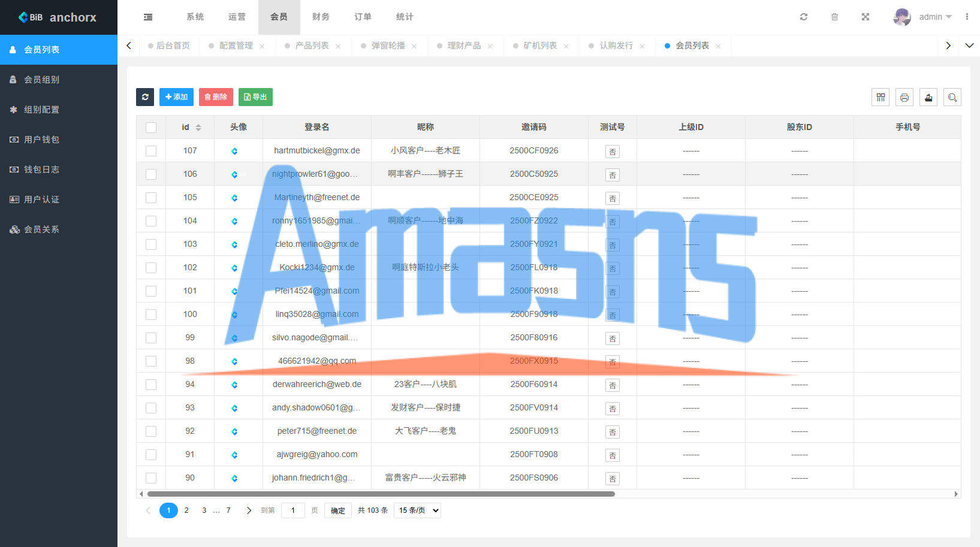
Task: Click the horizontal scrollbar under the table
Action: [x=381, y=494]
